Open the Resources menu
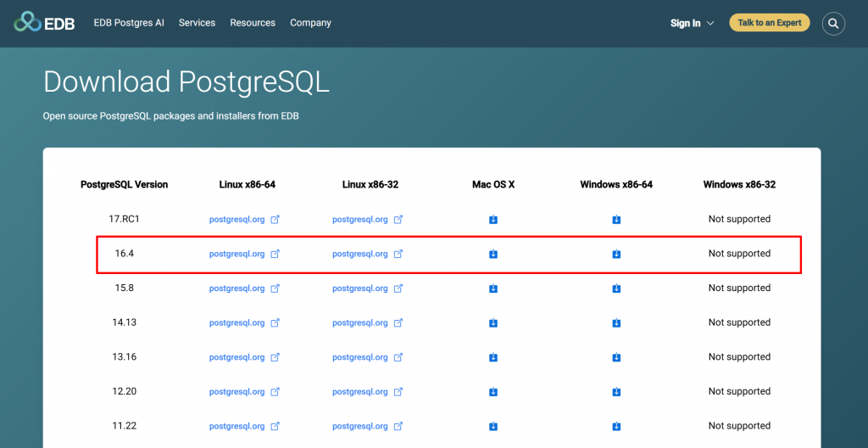Viewport: 868px width, 448px height. 253,23
